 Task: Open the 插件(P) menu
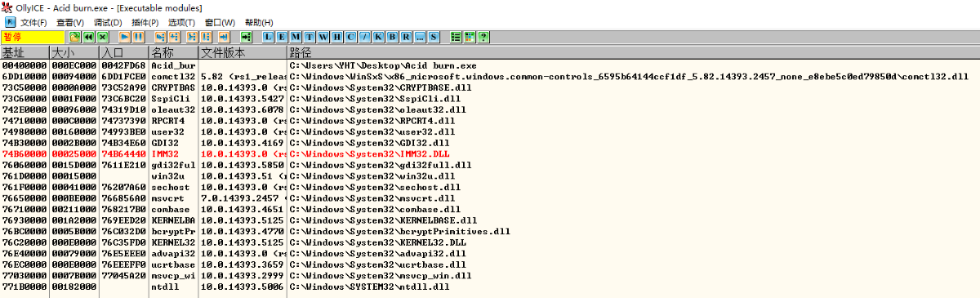145,22
